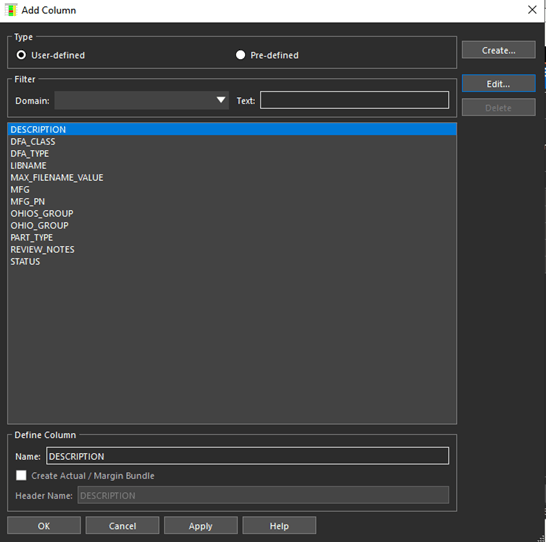The width and height of the screenshot is (546, 542).
Task: Select the User-defined radio button
Action: click(21, 55)
